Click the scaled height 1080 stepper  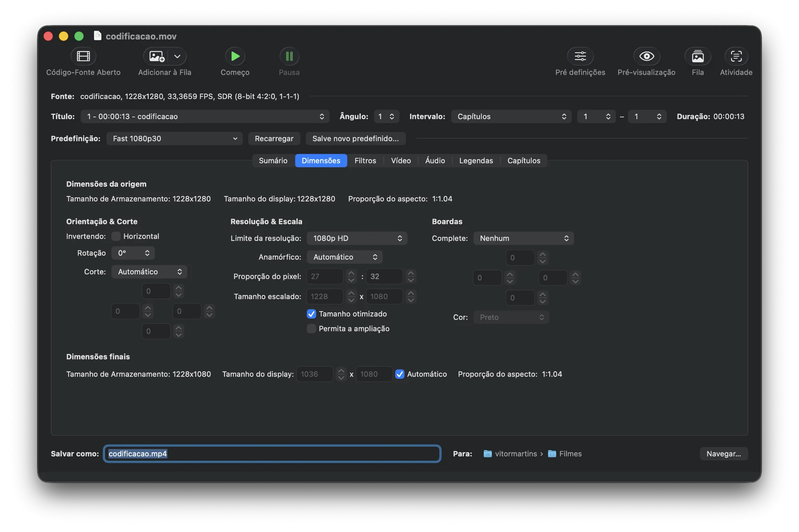click(x=411, y=296)
